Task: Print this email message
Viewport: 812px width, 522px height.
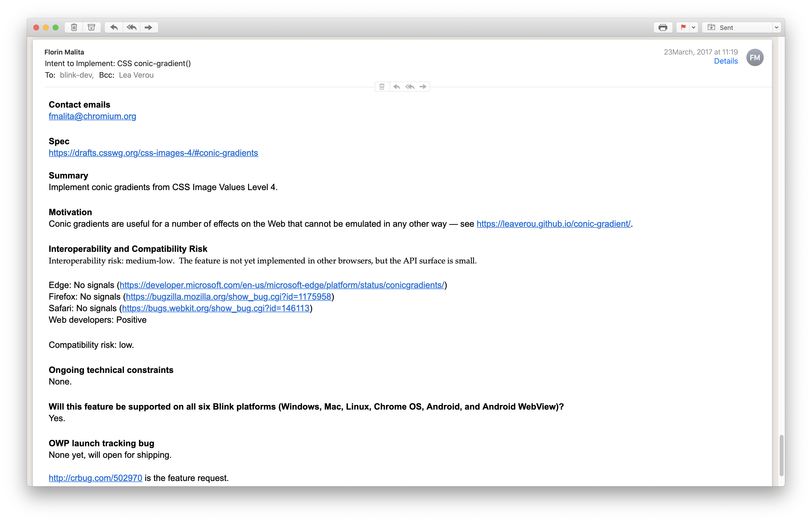Action: [663, 27]
